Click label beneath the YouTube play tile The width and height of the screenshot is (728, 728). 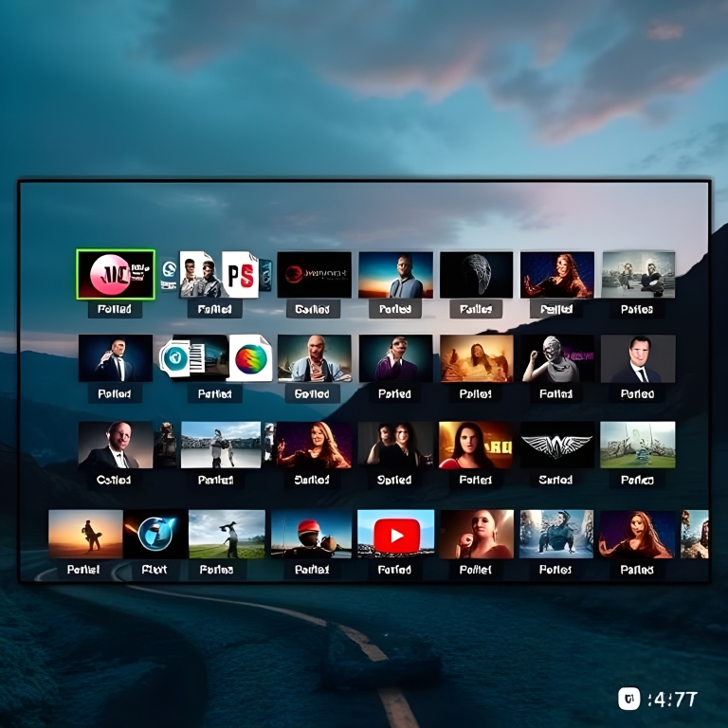pyautogui.click(x=394, y=569)
